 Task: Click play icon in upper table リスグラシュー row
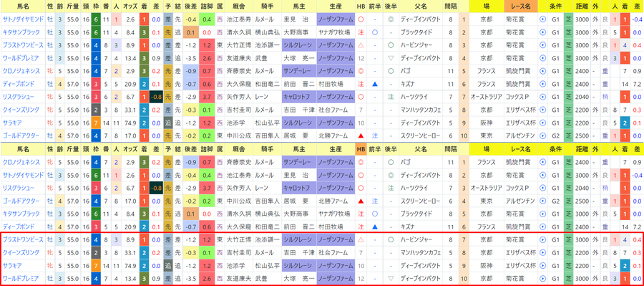pos(542,97)
